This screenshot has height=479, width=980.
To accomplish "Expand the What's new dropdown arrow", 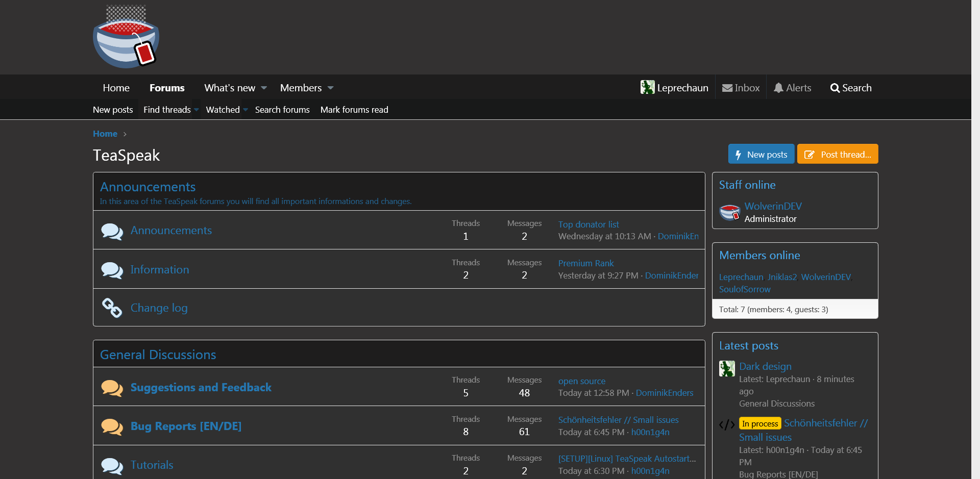I will (x=264, y=88).
